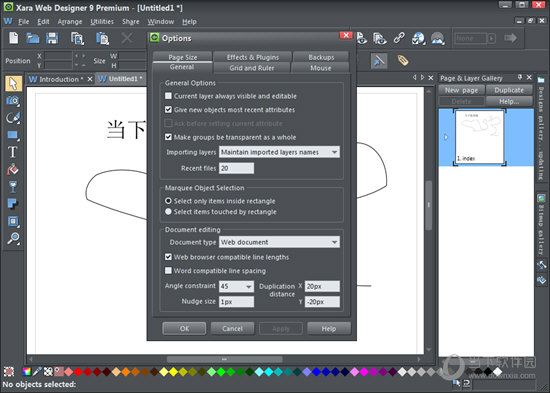Viewport: 550px width, 393px height.
Task: Click the Duplicate page button
Action: 509,90
